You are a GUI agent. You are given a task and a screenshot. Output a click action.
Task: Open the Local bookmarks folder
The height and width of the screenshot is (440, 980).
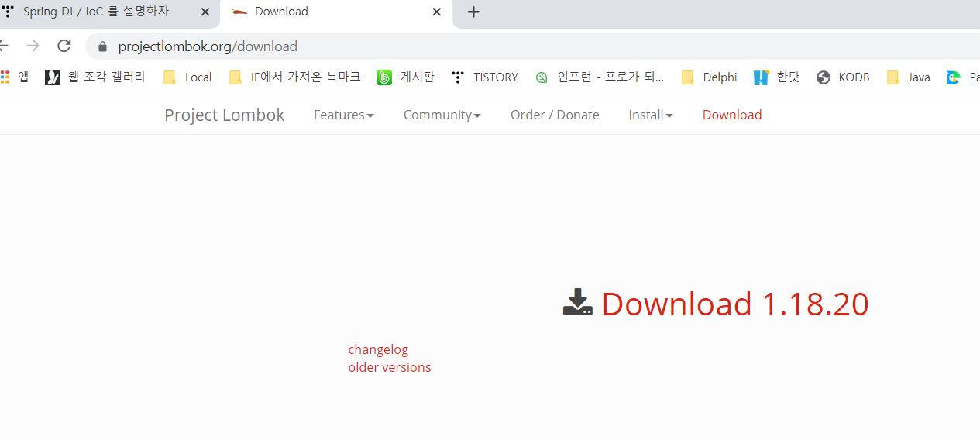187,77
